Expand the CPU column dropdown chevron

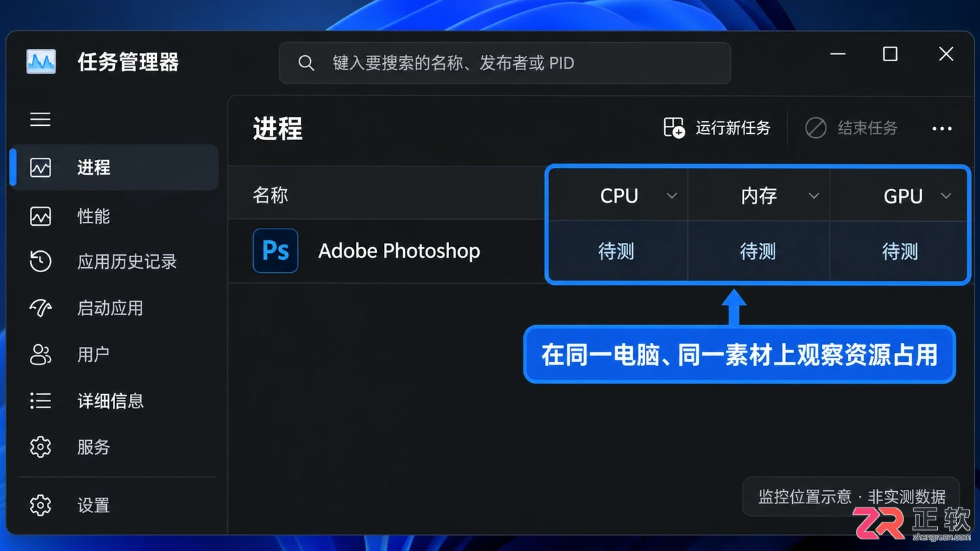click(x=672, y=196)
